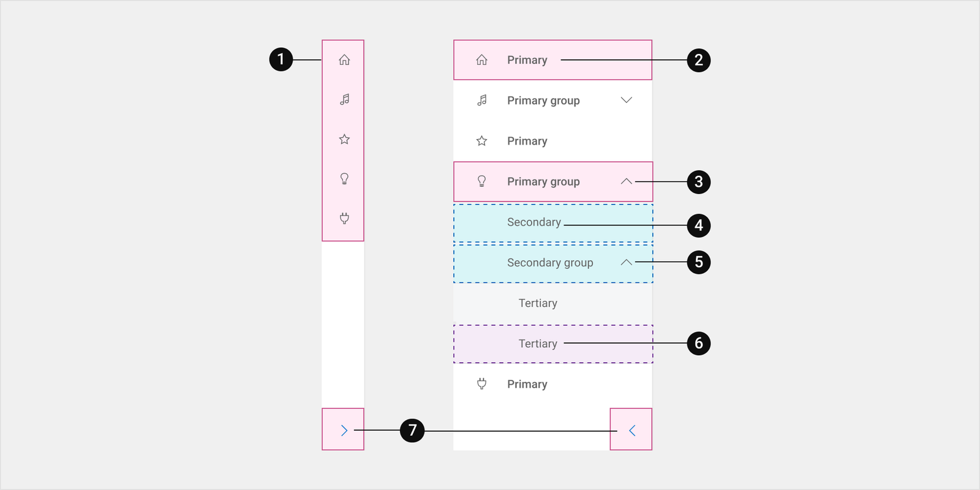Expand the side navigation with right arrow

(x=343, y=429)
